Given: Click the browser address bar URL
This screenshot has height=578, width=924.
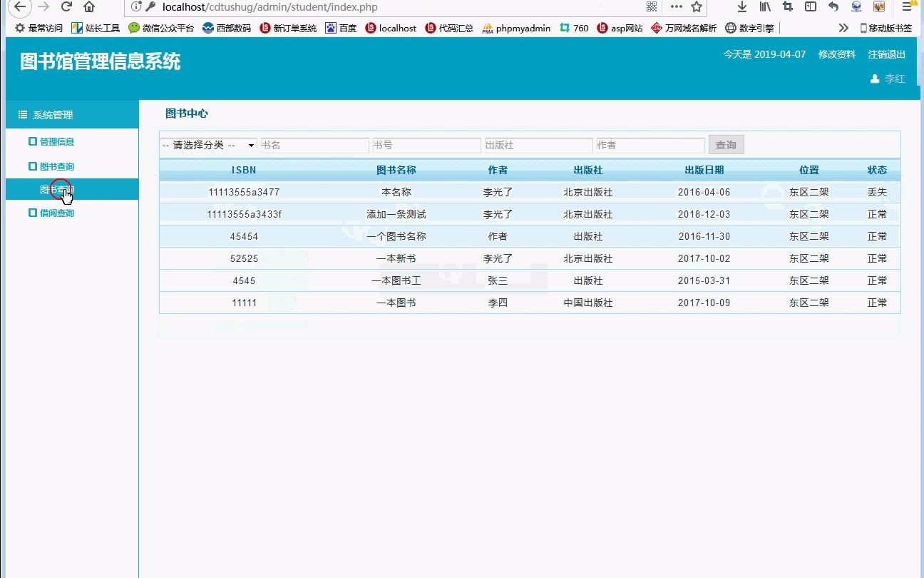Looking at the screenshot, I should [270, 7].
